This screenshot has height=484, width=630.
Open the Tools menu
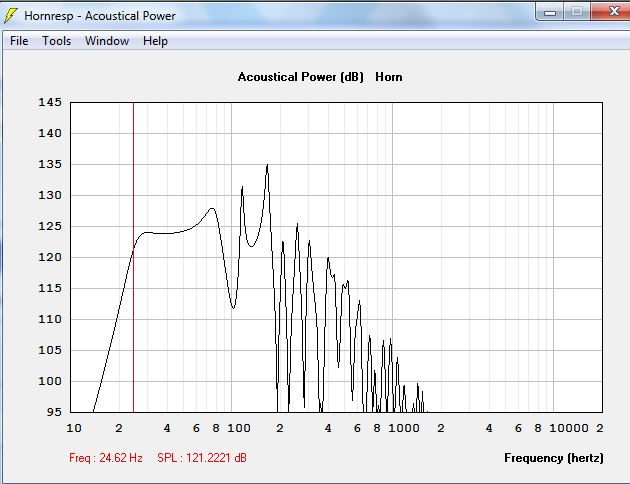[x=57, y=41]
